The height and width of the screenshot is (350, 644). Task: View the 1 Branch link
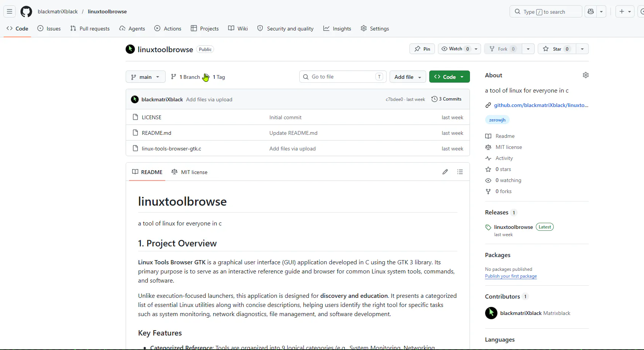click(x=185, y=77)
